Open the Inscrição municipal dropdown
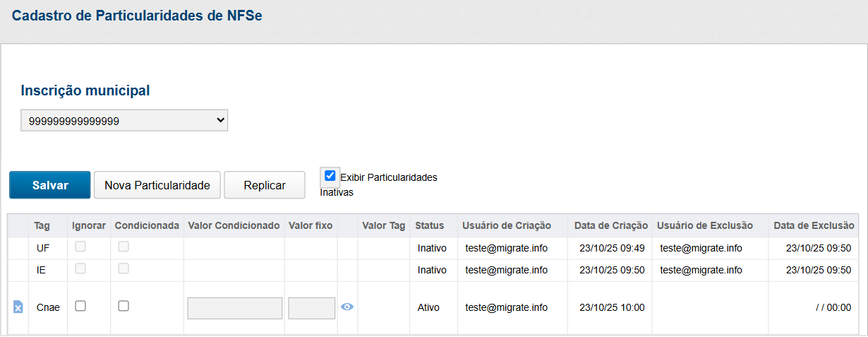This screenshot has height=337, width=868. point(124,121)
